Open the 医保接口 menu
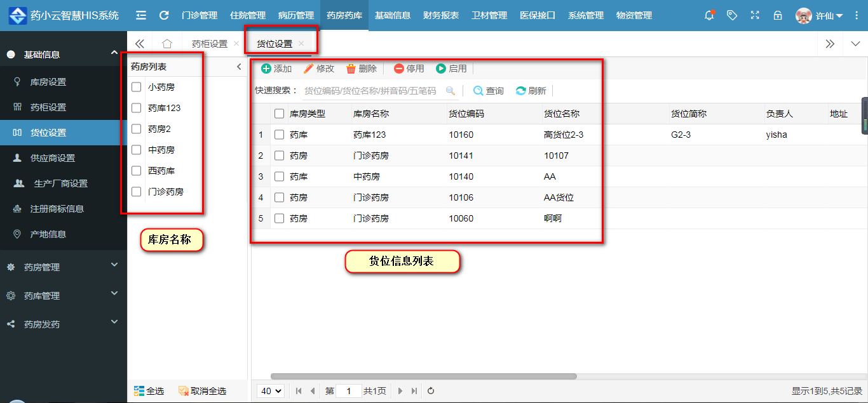This screenshot has width=868, height=403. pos(538,15)
